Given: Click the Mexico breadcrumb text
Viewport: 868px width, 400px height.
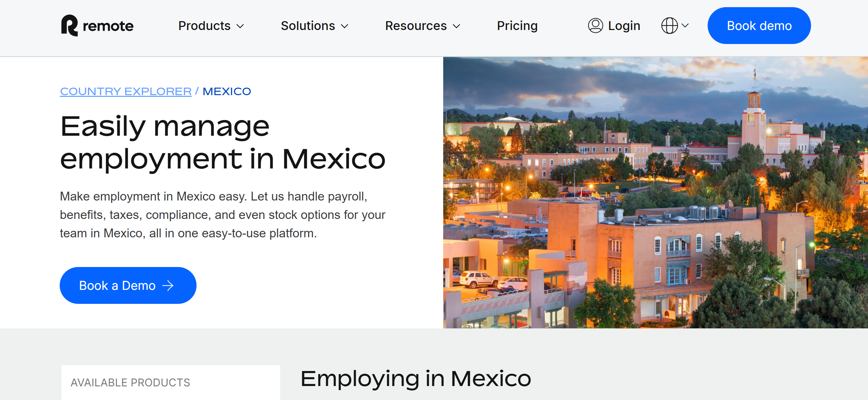Looking at the screenshot, I should (x=227, y=91).
